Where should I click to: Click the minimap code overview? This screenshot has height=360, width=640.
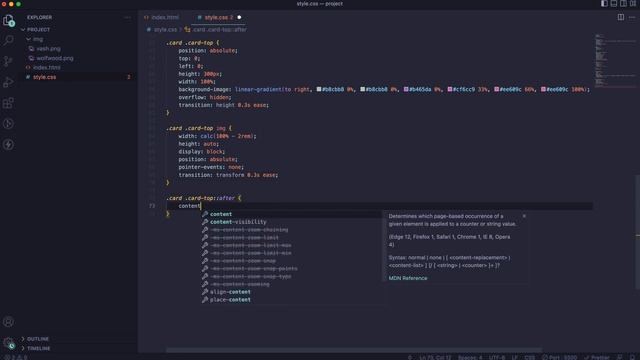tap(615, 61)
